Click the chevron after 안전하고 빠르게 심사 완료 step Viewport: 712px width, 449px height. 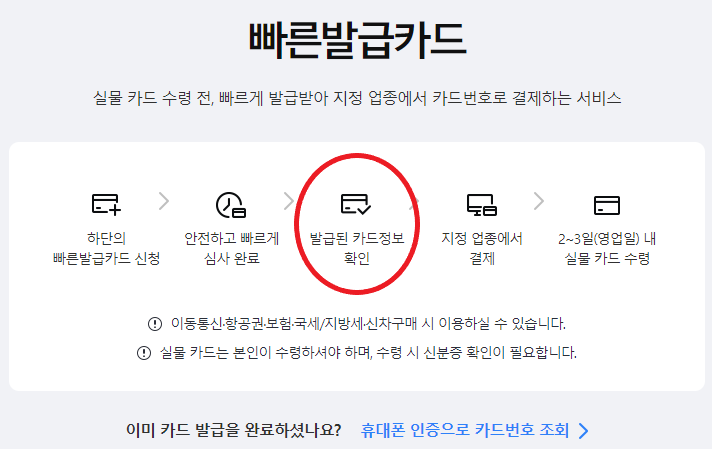tap(289, 201)
